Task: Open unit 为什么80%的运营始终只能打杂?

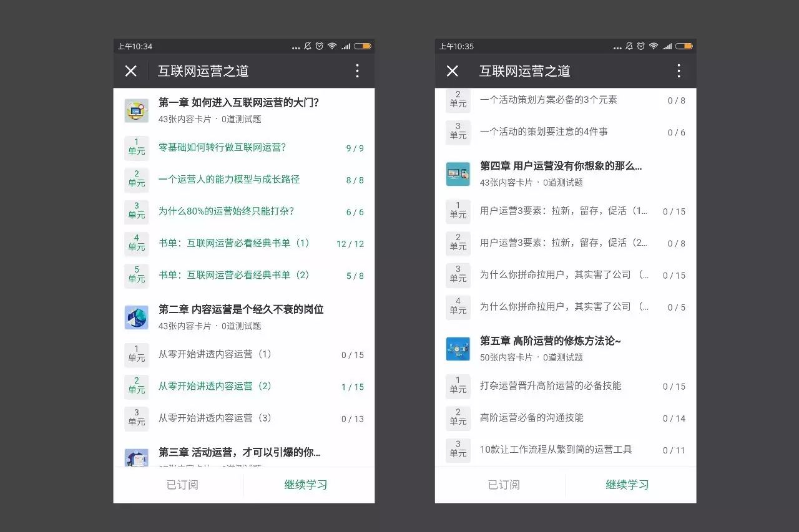Action: tap(244, 211)
